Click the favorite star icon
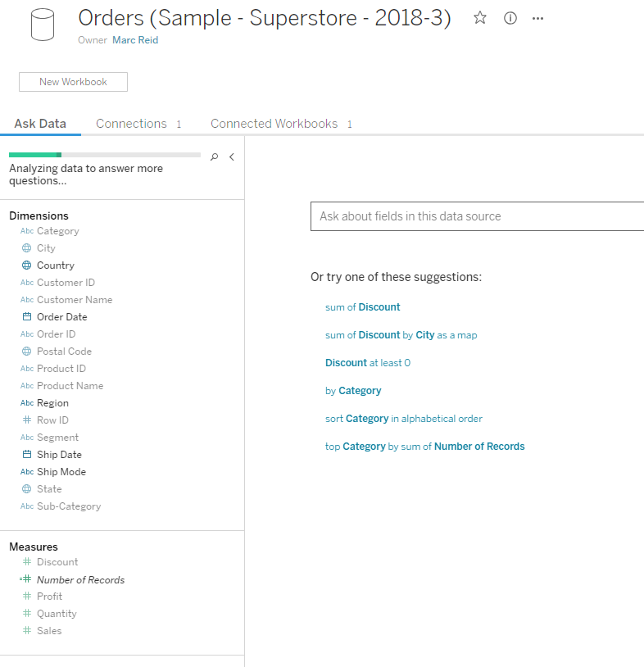This screenshot has width=644, height=667. tap(480, 18)
